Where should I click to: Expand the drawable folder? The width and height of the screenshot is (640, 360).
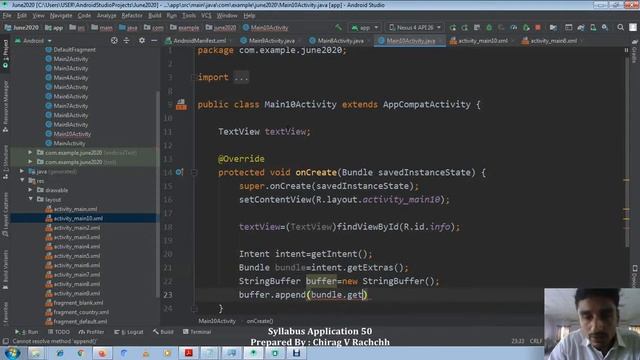(x=30, y=190)
